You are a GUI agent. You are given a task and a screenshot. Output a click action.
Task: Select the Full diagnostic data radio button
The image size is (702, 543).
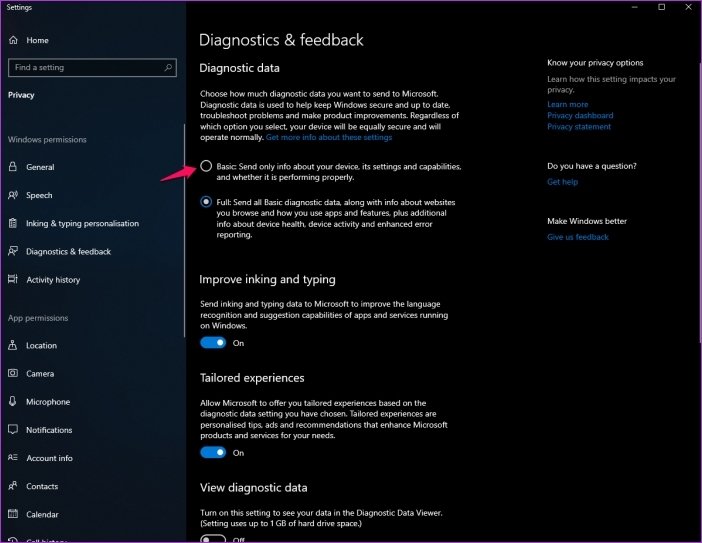(x=206, y=202)
